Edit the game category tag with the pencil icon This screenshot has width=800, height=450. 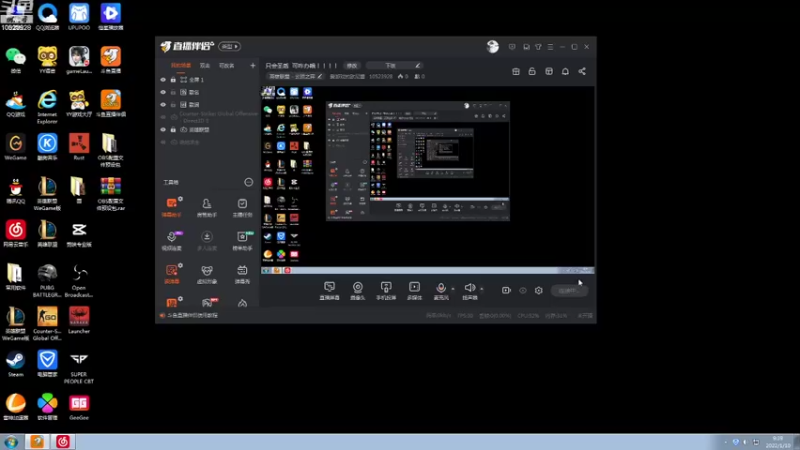tap(320, 76)
